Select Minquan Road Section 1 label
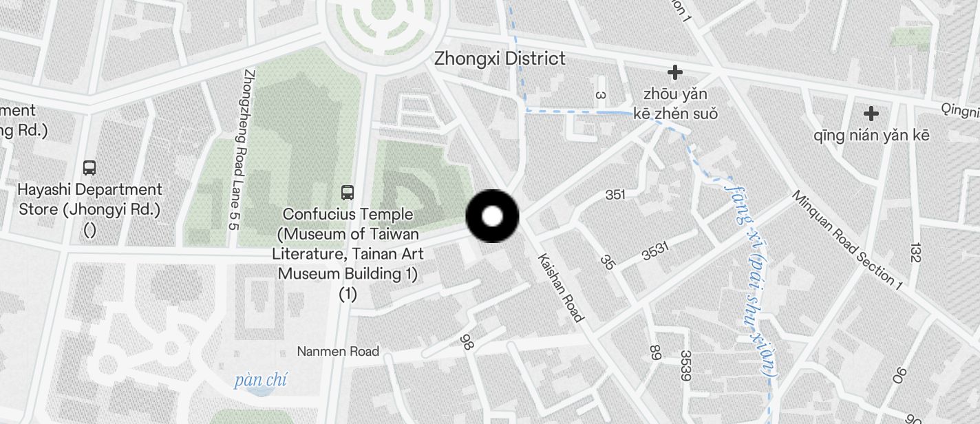 847,239
